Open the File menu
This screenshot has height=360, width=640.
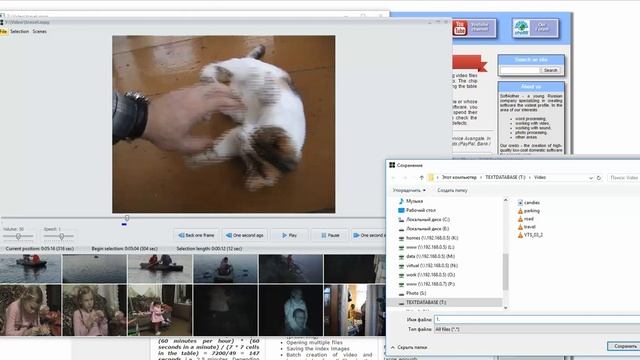click(x=4, y=31)
